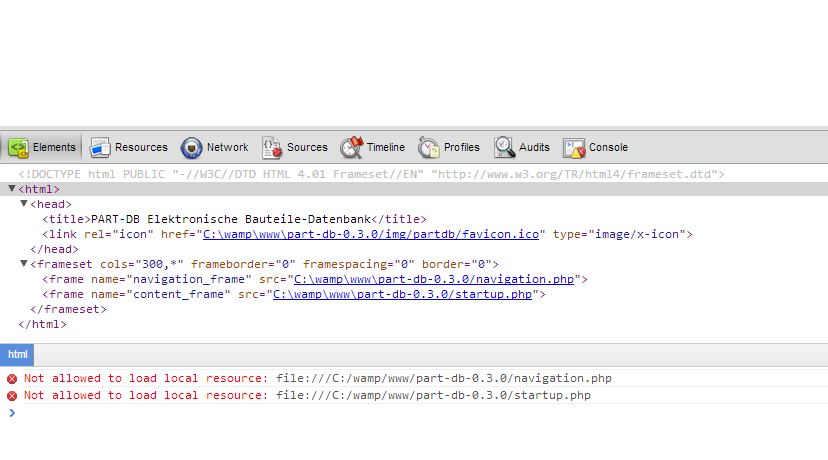The height and width of the screenshot is (460, 828).
Task: Select the DOCTYPE declaration line
Action: click(371, 174)
